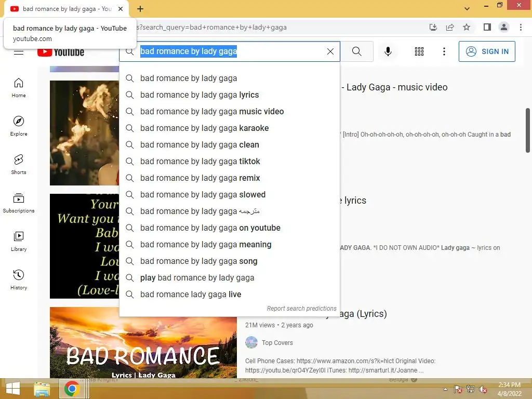Open the Top Covers channel name
Screen dimensions: 532x399
pos(277,343)
